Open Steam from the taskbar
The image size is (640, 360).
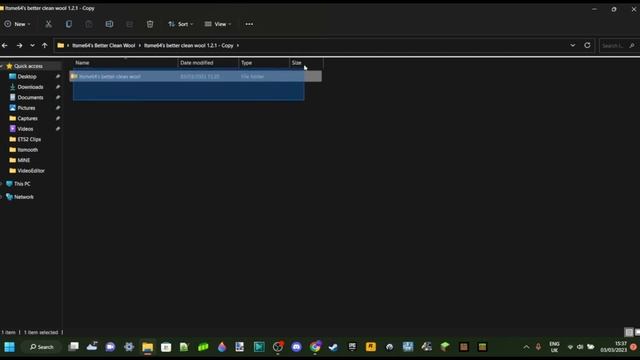pos(333,347)
